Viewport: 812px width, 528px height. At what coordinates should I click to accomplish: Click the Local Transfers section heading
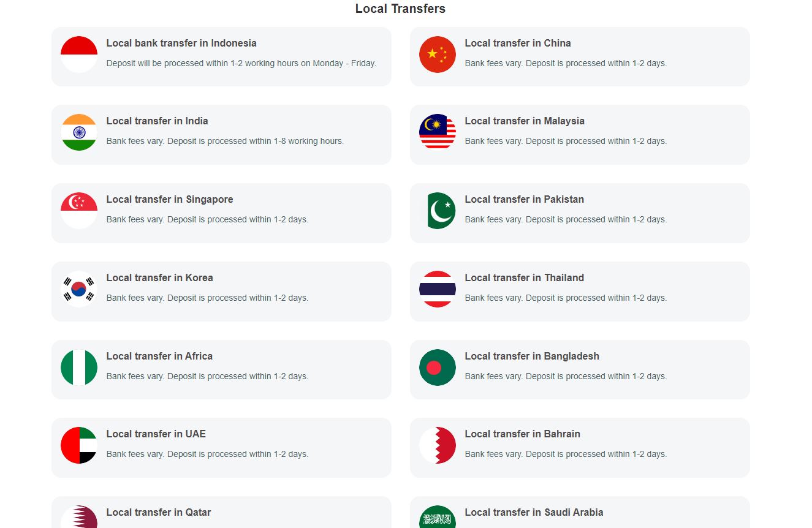[400, 9]
